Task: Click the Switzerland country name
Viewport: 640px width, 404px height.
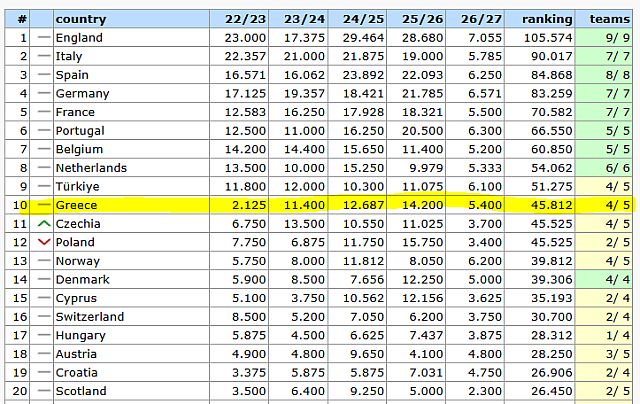Action: pos(90,317)
